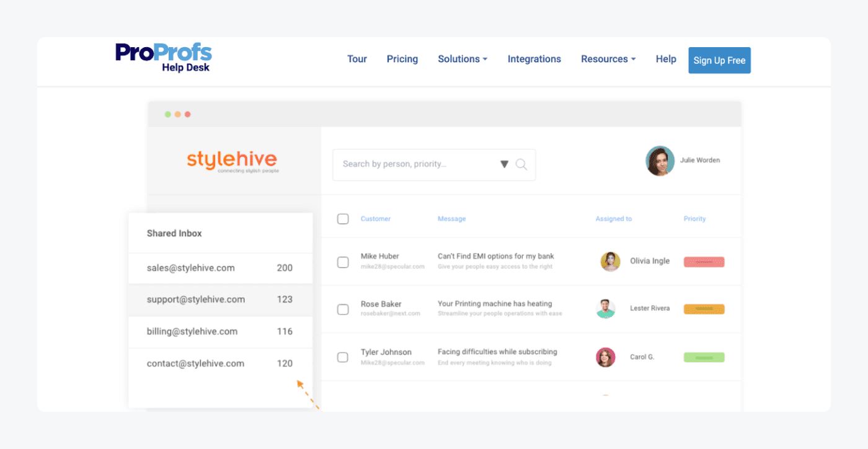
Task: Sort by the Message column header
Action: tap(451, 218)
